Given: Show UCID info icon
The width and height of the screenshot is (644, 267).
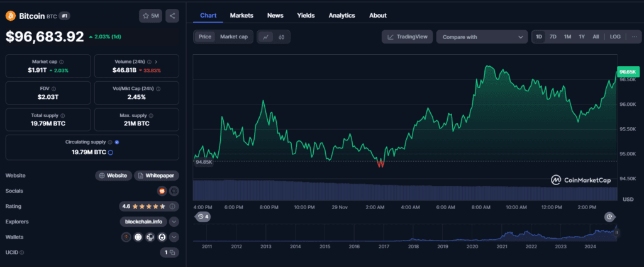Looking at the screenshot, I should click(22, 253).
